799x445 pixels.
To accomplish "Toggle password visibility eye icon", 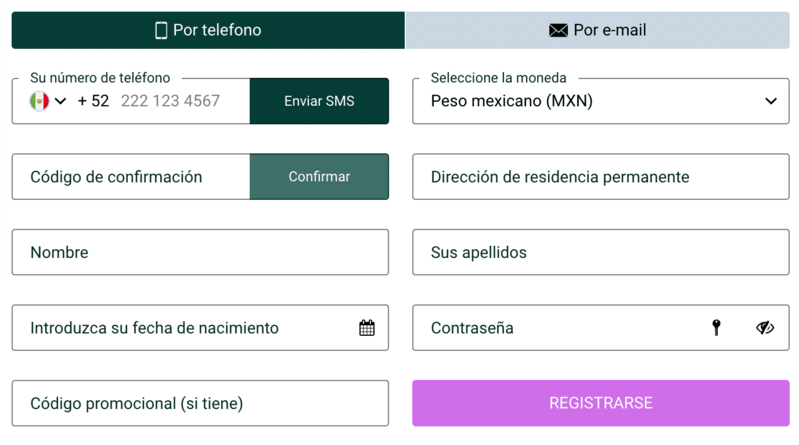I will click(x=765, y=327).
